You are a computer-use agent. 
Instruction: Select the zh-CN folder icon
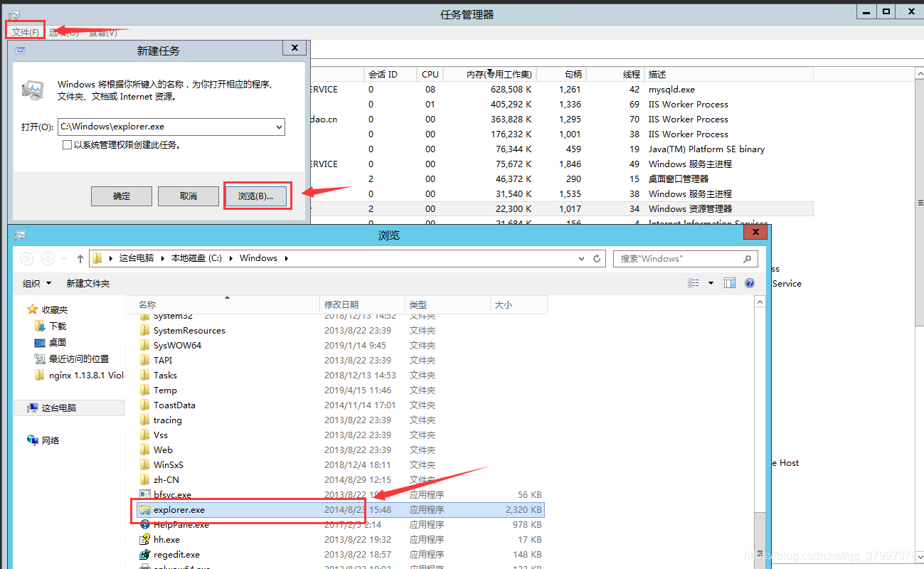(145, 480)
